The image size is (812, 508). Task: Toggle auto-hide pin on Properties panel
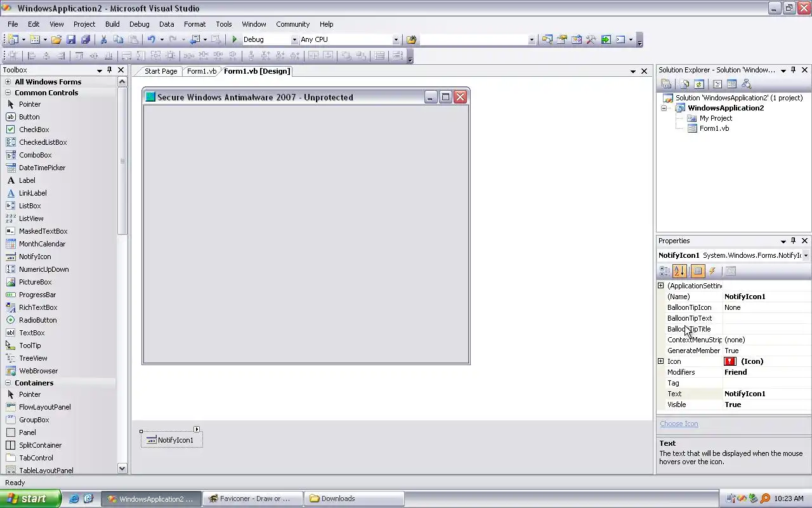click(794, 241)
